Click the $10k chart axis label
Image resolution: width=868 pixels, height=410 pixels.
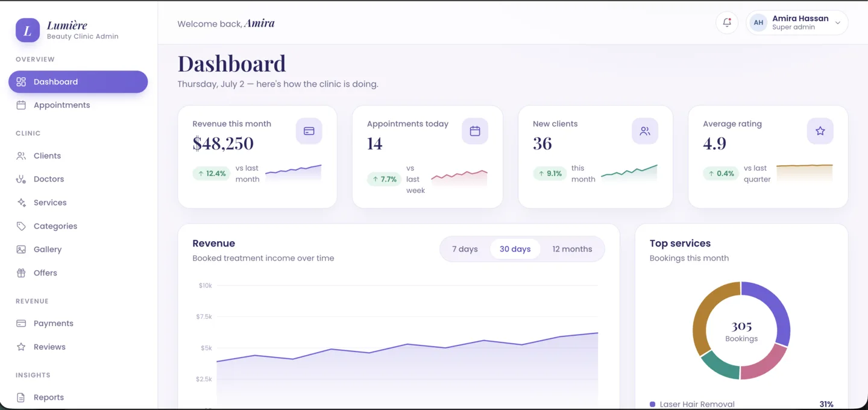pos(205,285)
